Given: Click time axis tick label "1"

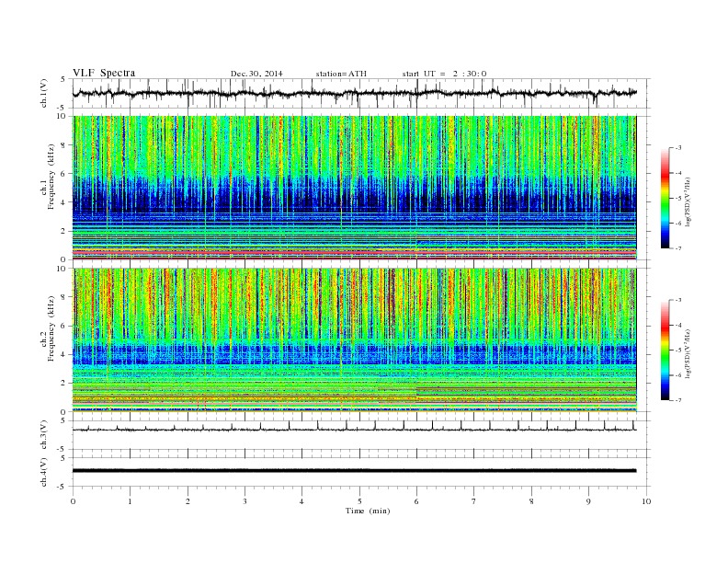Looking at the screenshot, I should [130, 501].
